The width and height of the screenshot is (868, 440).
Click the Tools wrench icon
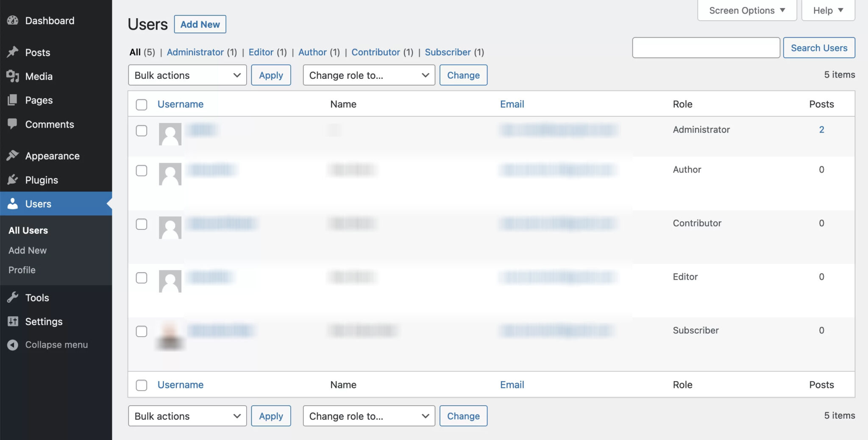coord(13,298)
